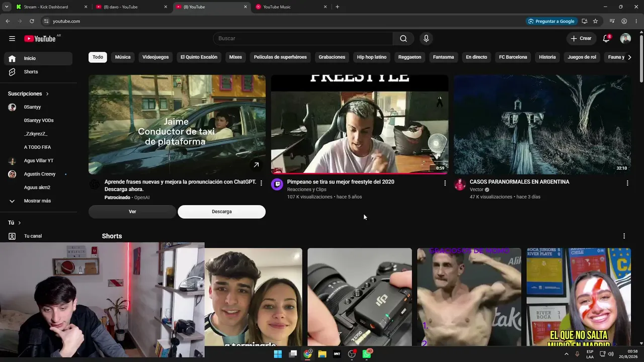This screenshot has height=362, width=644.
Task: Click the Ver button on the ad
Action: pyautogui.click(x=132, y=212)
